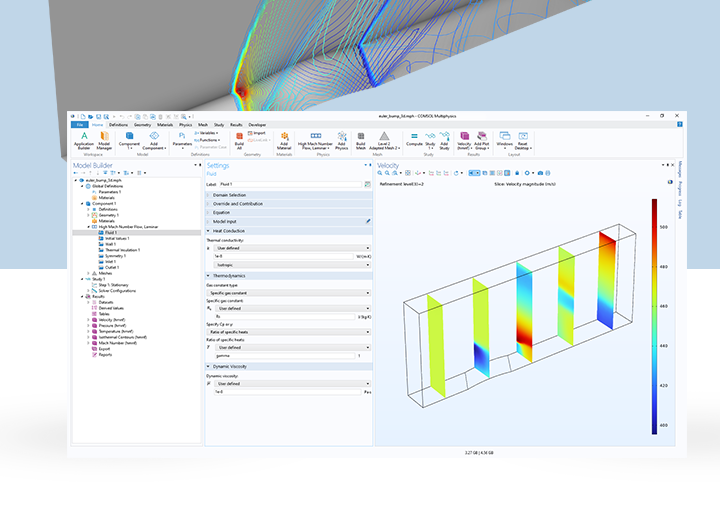Click Add Plot Group in ribbon

(482, 140)
